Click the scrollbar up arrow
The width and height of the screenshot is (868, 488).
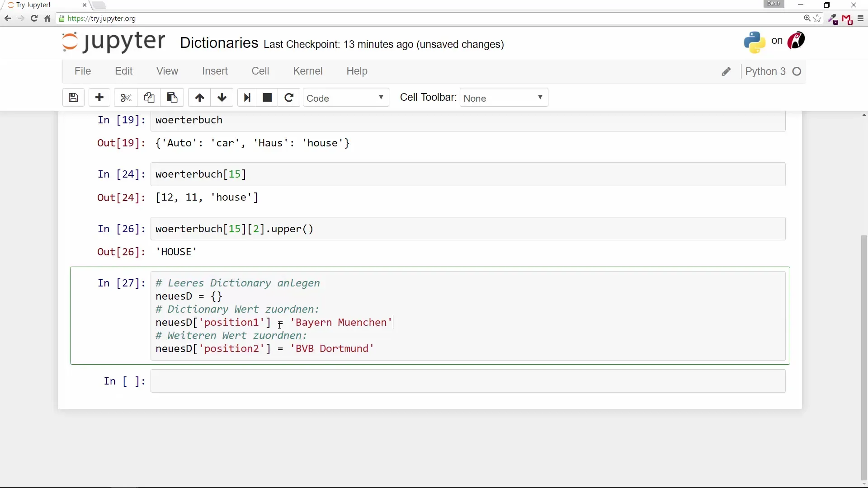click(x=864, y=115)
